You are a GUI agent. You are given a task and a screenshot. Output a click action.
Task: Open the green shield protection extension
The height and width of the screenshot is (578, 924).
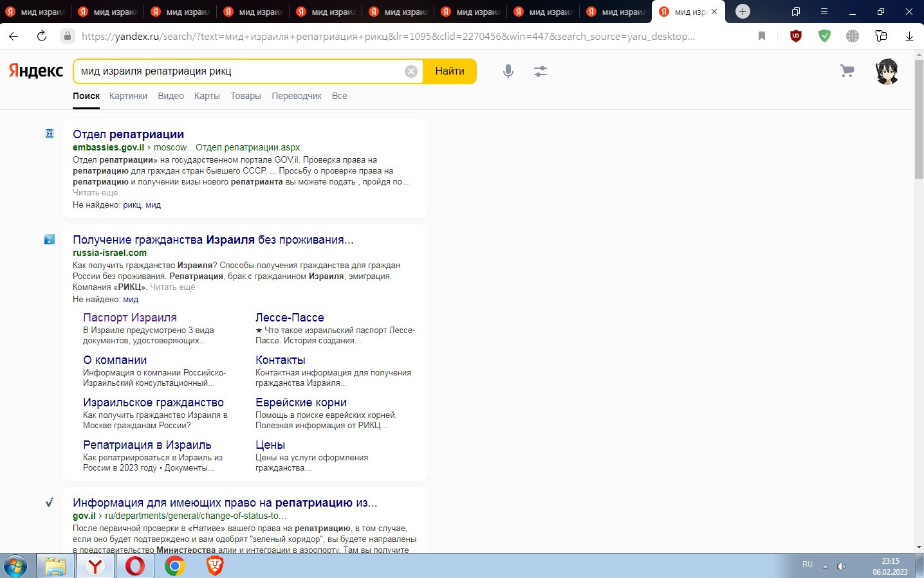824,36
